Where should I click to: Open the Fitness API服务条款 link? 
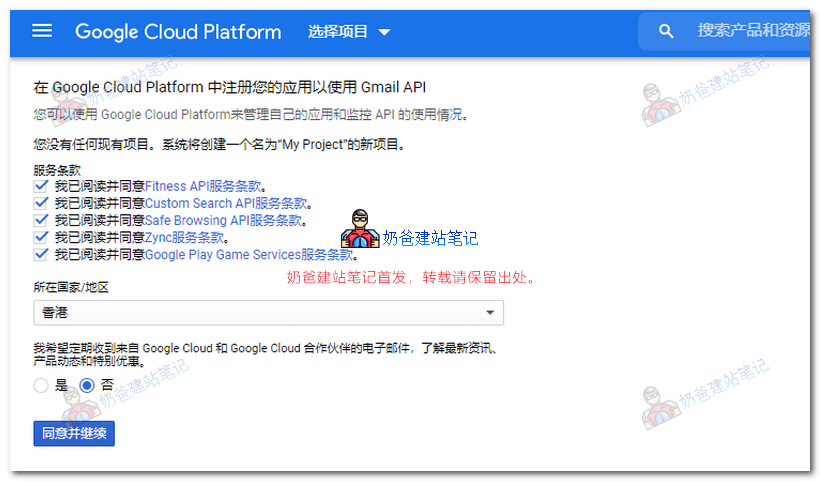[x=203, y=186]
